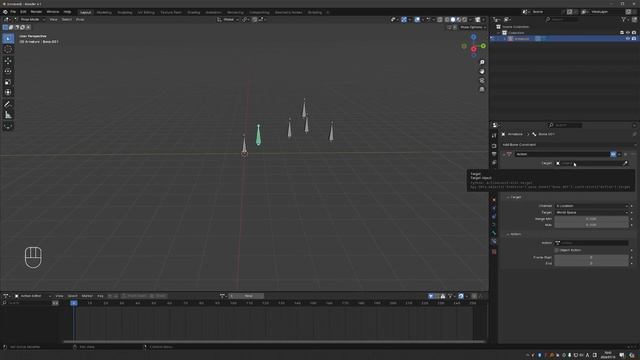Click the View menu in viewport header
The width and height of the screenshot is (640, 360).
click(x=53, y=19)
